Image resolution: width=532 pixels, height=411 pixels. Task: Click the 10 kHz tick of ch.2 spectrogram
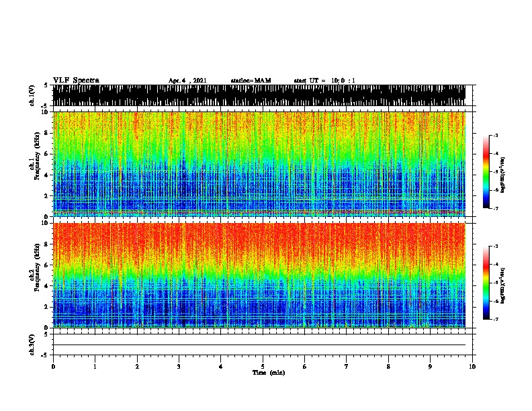click(x=46, y=223)
